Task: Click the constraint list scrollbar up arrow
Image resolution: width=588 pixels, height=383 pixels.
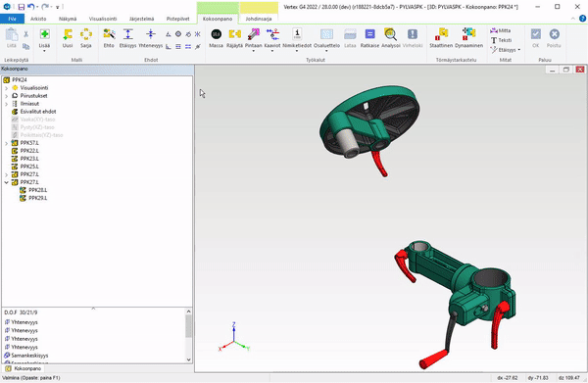Action: point(188,311)
